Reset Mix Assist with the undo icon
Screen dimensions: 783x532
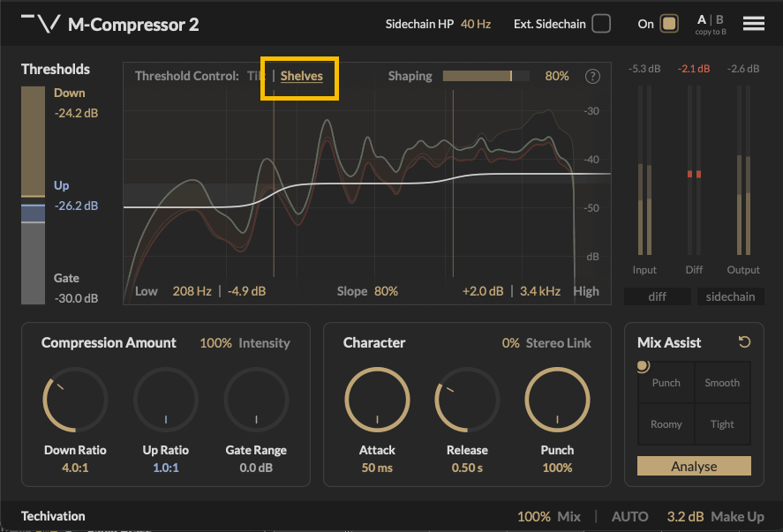(744, 341)
